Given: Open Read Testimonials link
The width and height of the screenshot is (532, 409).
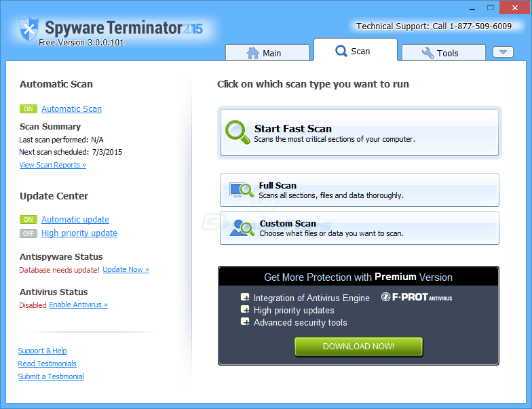Looking at the screenshot, I should [47, 364].
